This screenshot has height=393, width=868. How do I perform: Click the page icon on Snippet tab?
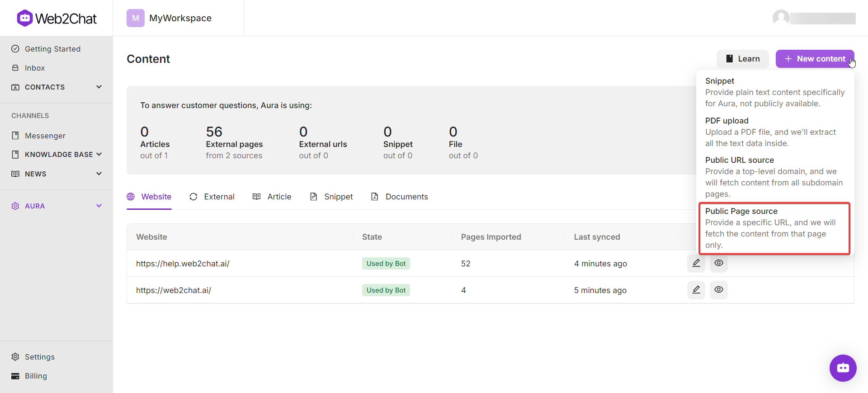314,197
